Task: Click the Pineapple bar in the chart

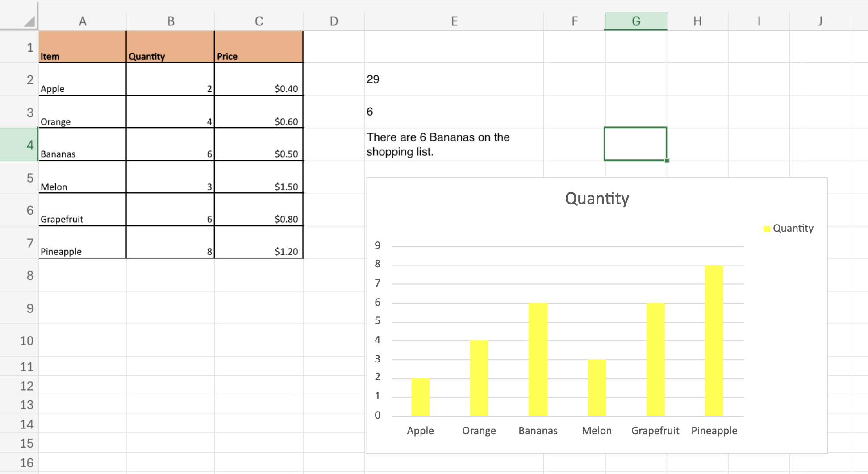Action: click(714, 341)
